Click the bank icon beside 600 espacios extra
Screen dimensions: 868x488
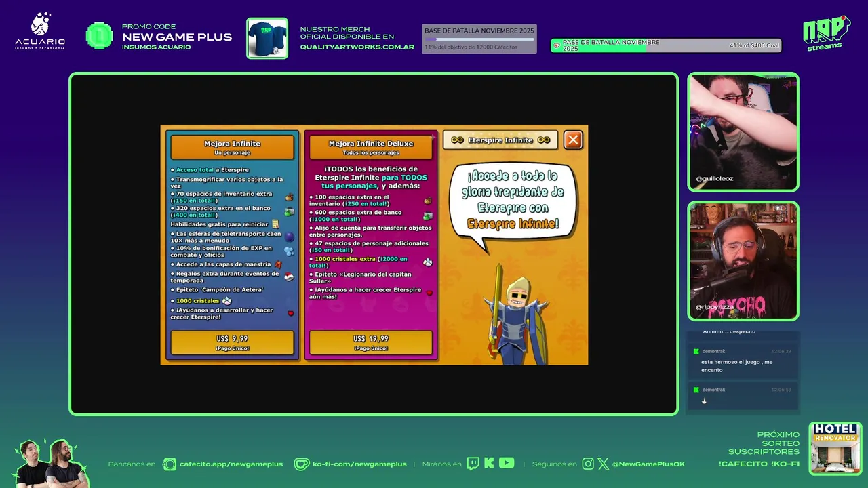point(428,216)
